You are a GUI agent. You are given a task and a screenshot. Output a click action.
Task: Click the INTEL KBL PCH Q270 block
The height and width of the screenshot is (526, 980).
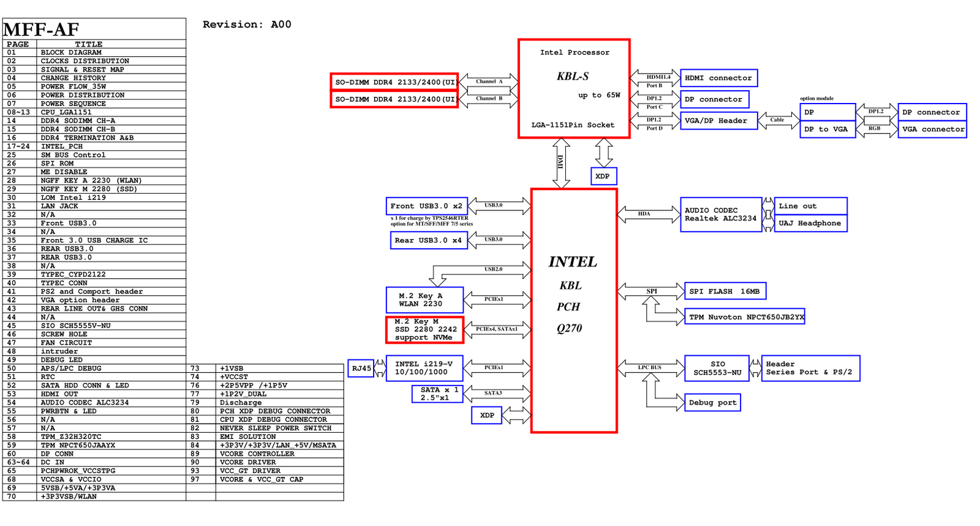574,311
